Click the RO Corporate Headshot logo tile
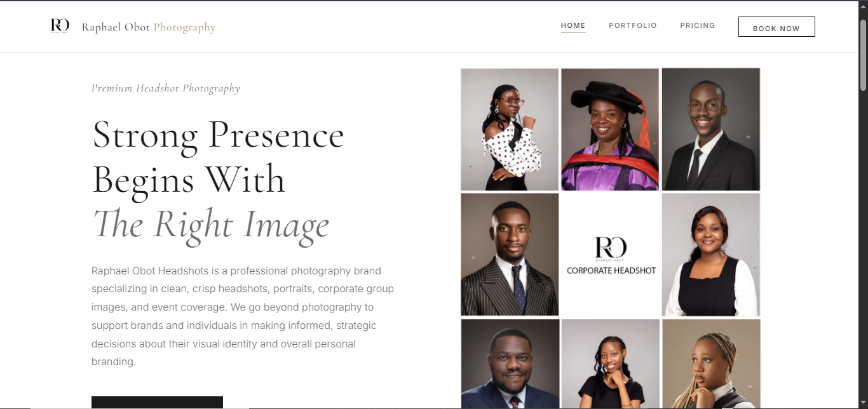Viewport: 868px width, 409px height. click(x=611, y=255)
